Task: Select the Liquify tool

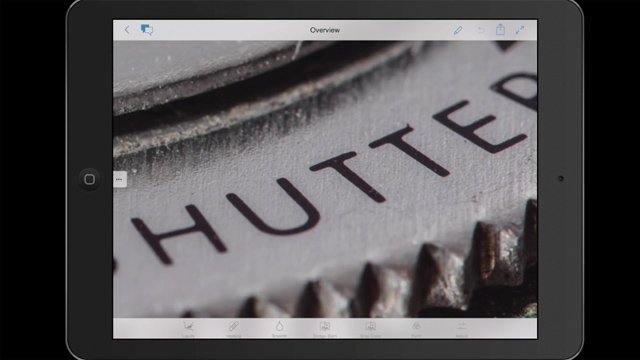Action: [x=188, y=329]
